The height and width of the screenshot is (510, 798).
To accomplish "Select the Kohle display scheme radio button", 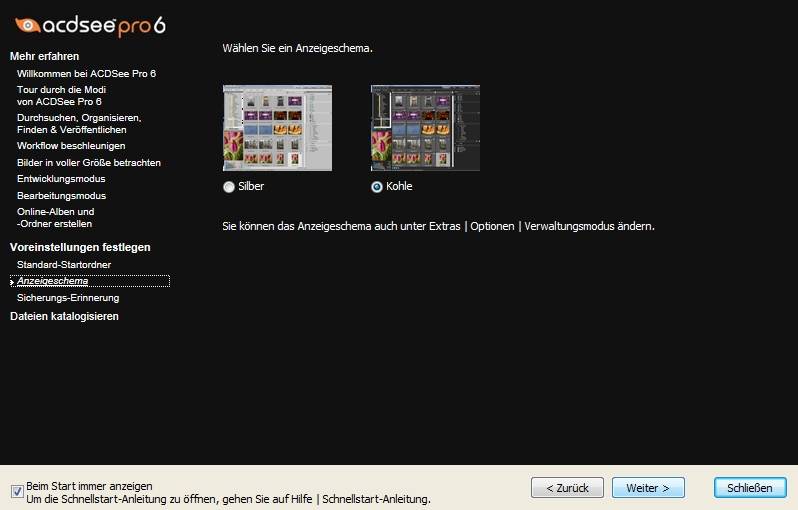I will pyautogui.click(x=377, y=187).
